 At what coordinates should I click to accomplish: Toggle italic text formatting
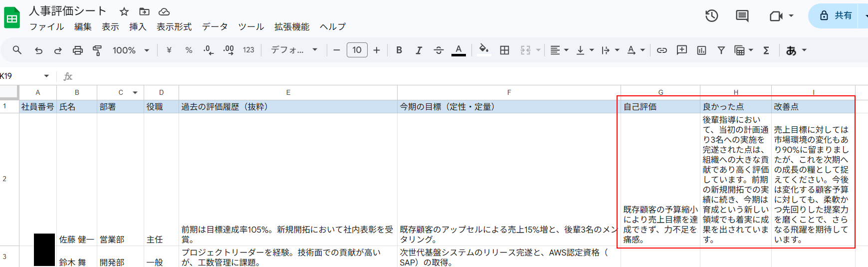[419, 50]
